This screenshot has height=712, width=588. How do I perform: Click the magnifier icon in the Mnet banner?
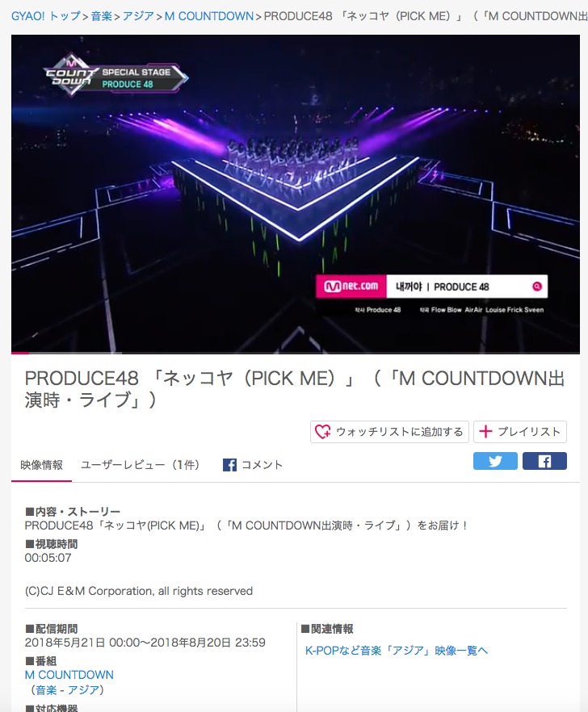point(536,287)
